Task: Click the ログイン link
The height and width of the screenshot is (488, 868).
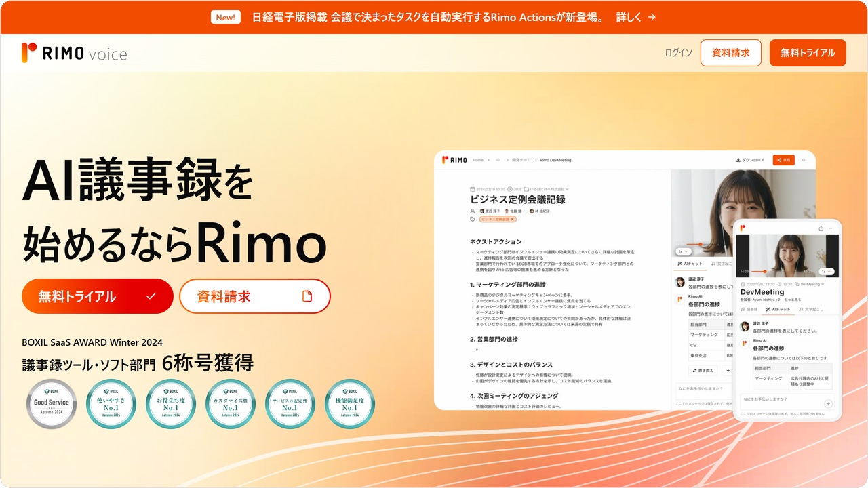Action: click(x=678, y=53)
